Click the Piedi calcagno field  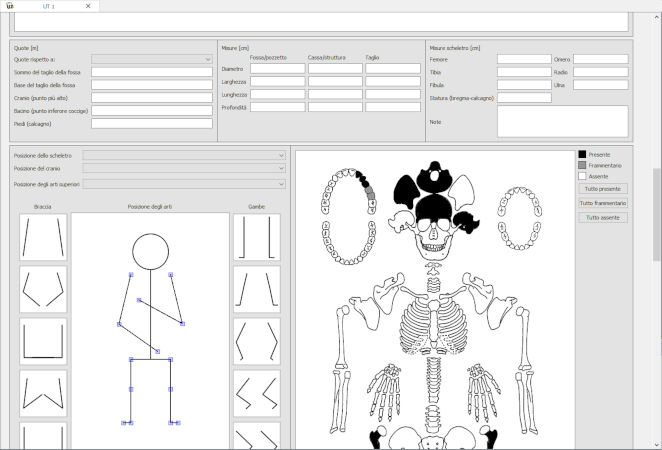[152, 124]
